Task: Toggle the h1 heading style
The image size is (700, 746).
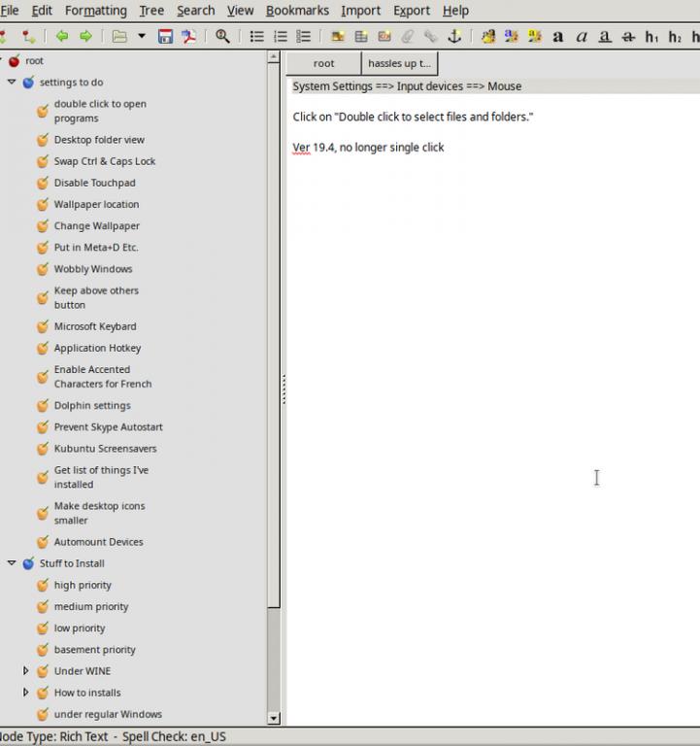Action: coord(651,37)
